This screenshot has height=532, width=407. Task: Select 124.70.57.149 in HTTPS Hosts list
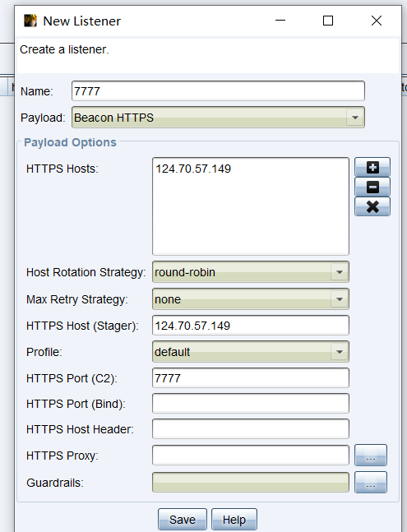[x=193, y=169]
